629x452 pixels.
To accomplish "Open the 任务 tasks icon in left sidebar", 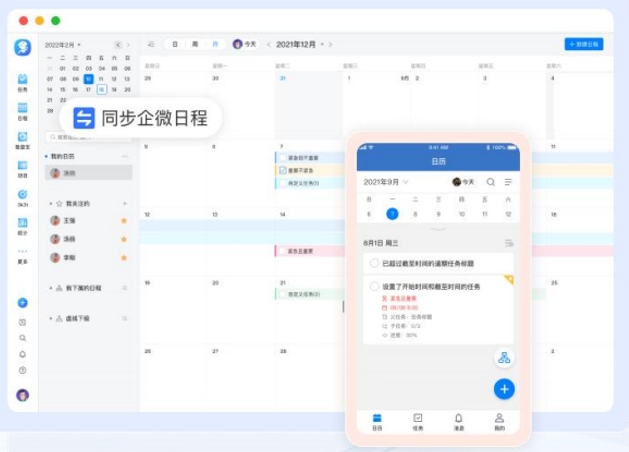I will [x=22, y=79].
